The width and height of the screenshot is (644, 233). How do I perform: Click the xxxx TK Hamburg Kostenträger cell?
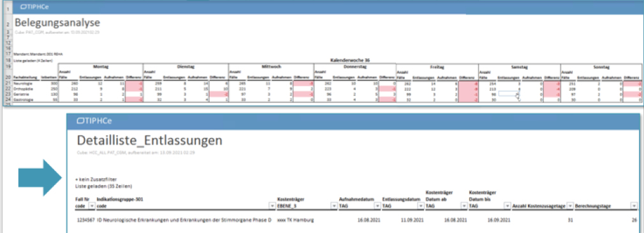296,220
